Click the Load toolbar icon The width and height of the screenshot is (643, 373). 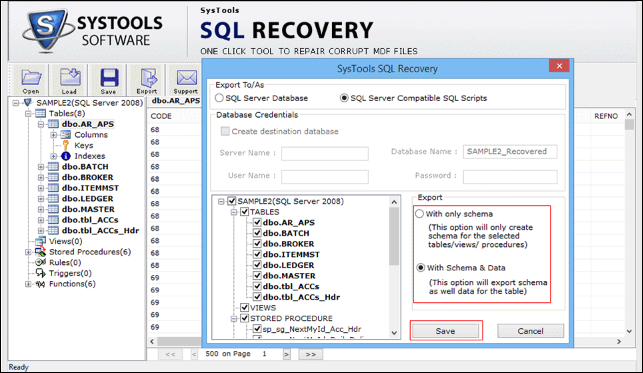[70, 77]
